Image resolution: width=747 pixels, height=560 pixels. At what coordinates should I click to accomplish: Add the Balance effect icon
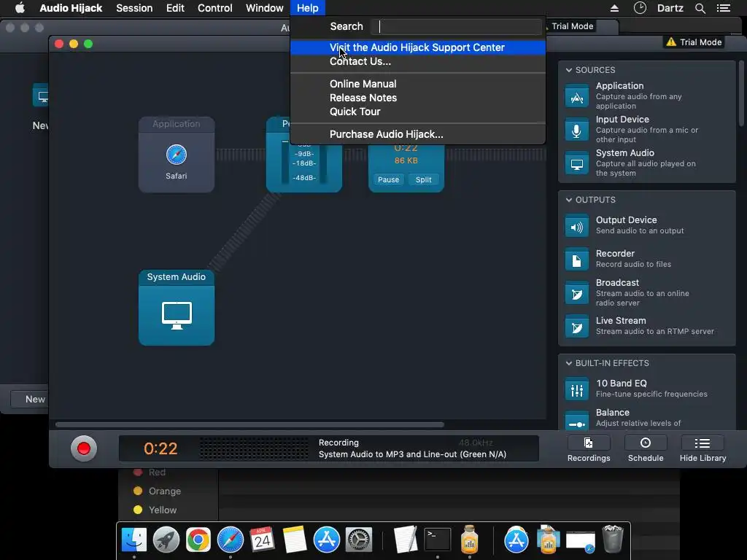(x=576, y=421)
